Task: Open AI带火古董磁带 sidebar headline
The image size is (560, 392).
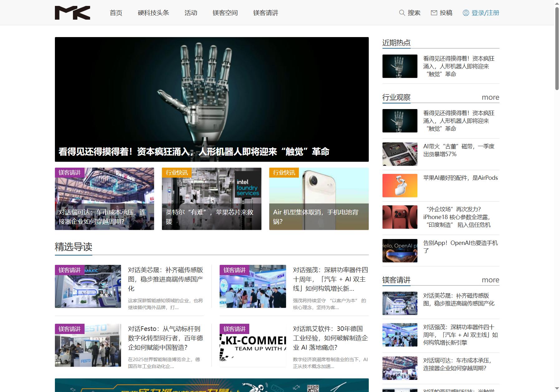Action: pyautogui.click(x=459, y=150)
